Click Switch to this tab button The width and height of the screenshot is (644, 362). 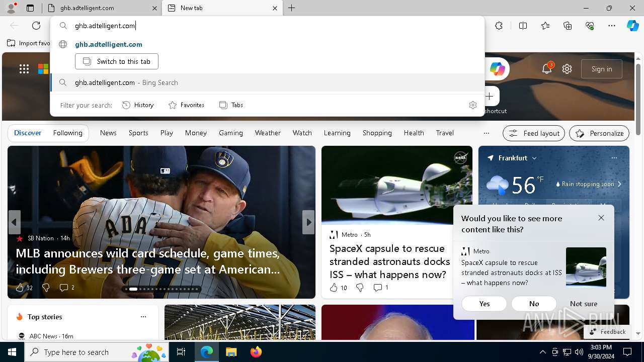[x=117, y=61]
